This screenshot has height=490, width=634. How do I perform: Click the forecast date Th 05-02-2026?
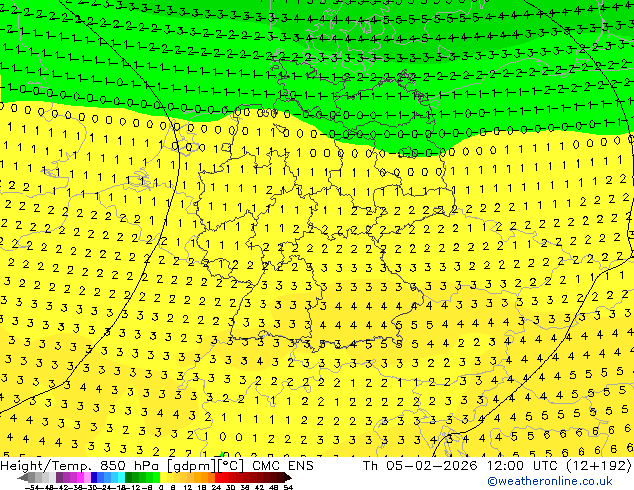420,466
